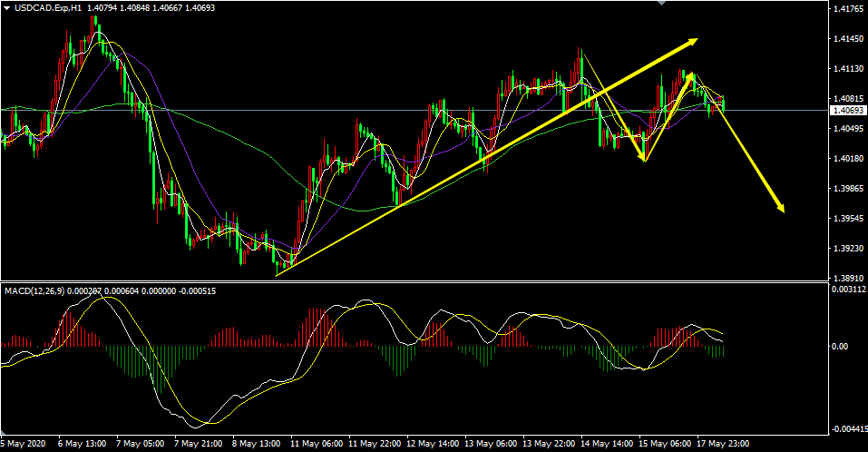Click time axis label 15 May 06:00
868x452 pixels.
(665, 444)
